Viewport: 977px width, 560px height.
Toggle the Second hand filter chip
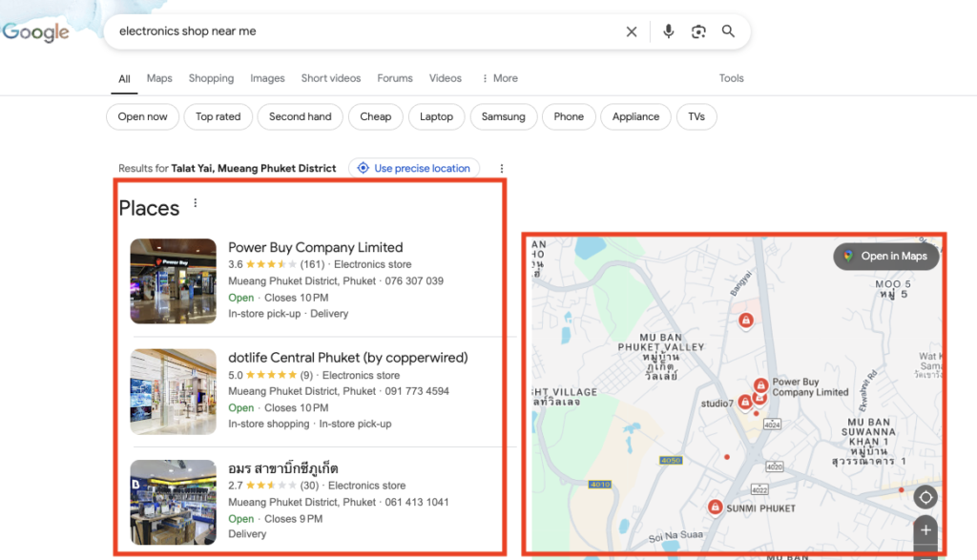301,116
